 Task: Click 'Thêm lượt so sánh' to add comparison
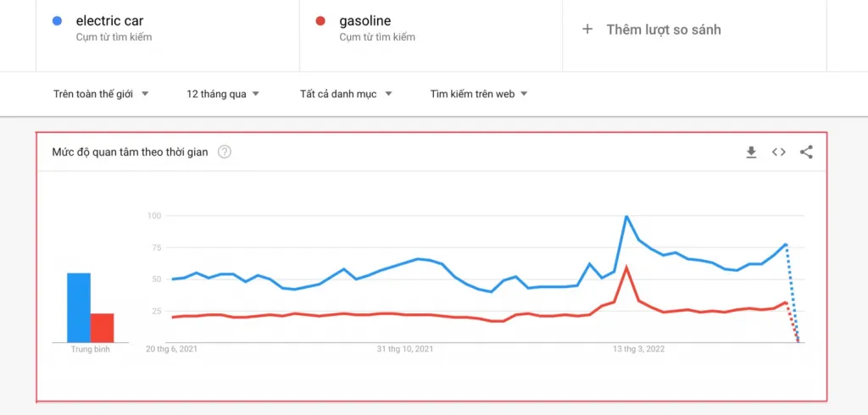pyautogui.click(x=664, y=30)
